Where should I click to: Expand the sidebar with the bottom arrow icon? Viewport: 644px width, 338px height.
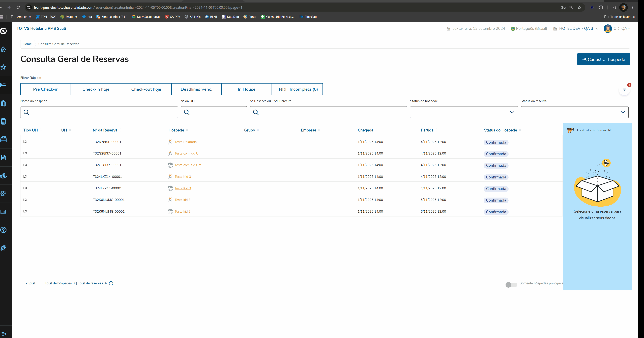coord(4,334)
